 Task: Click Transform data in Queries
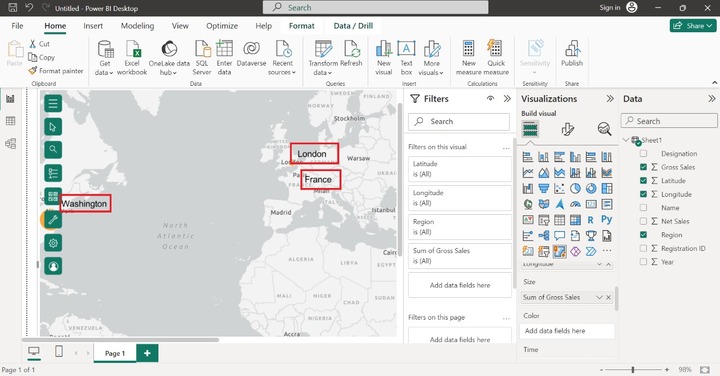coord(323,58)
